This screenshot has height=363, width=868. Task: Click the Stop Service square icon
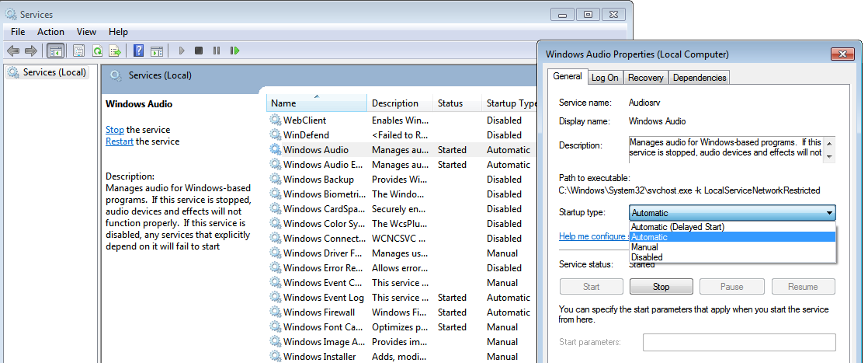pos(199,51)
